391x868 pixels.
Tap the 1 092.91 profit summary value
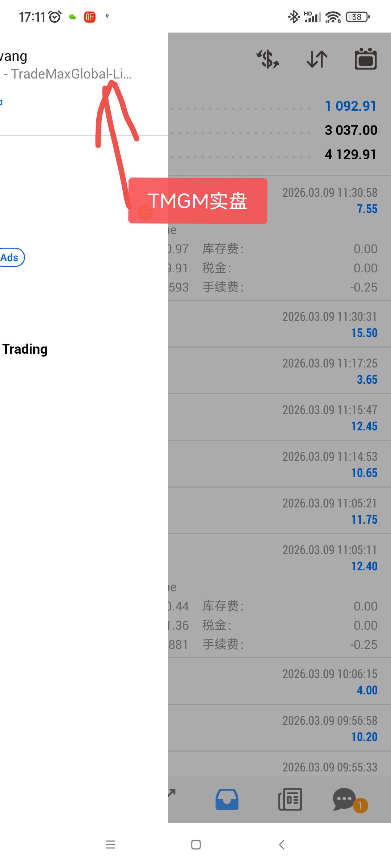click(x=350, y=106)
